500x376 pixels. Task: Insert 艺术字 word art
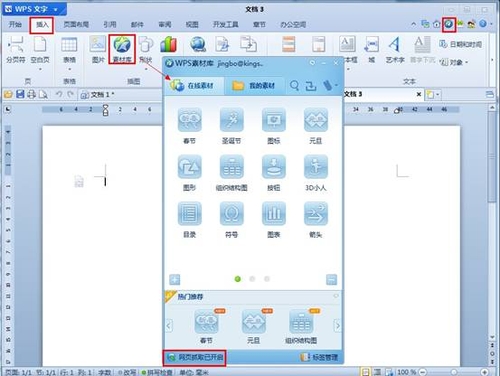pyautogui.click(x=395, y=49)
